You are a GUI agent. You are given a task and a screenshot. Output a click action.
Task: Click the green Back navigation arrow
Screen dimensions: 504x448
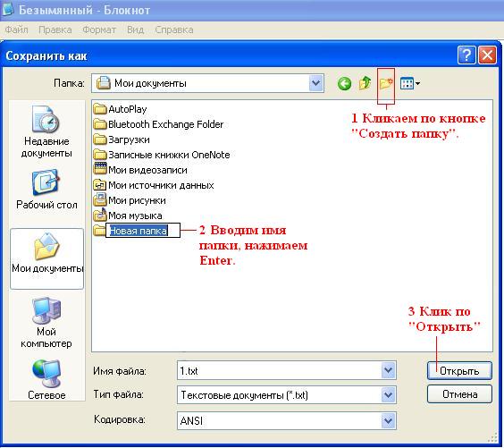(x=344, y=84)
